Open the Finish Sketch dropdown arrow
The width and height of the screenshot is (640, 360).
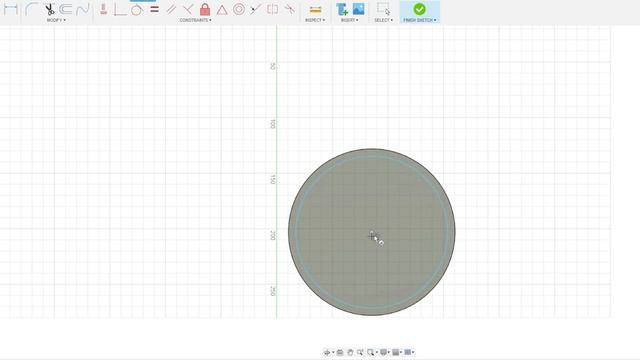[435, 20]
